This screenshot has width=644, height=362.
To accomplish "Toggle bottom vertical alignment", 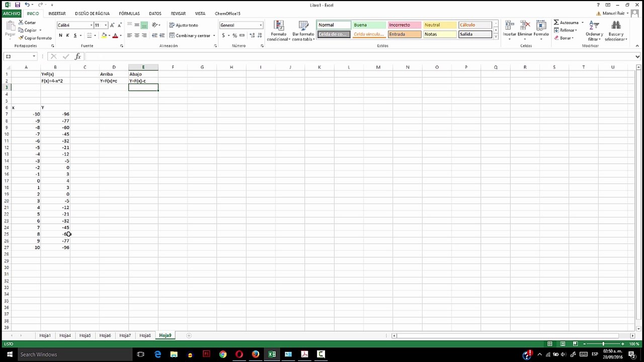I will [144, 25].
